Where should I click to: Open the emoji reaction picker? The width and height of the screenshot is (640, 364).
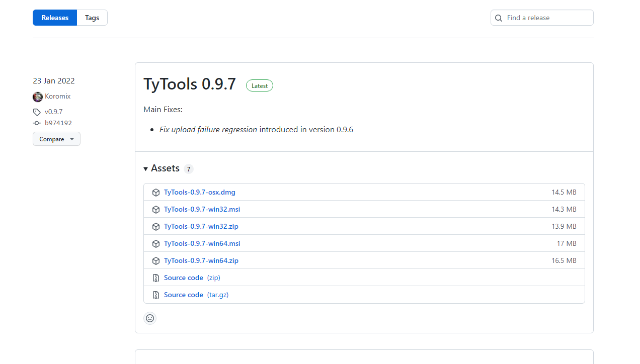coord(150,318)
